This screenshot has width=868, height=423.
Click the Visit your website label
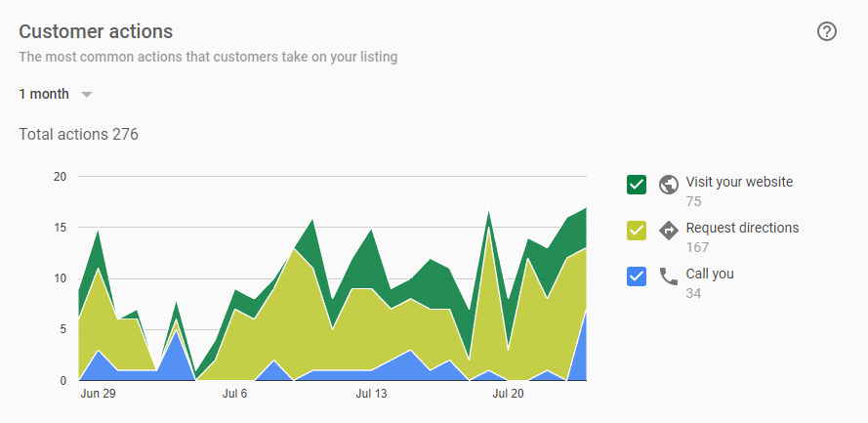coord(739,182)
